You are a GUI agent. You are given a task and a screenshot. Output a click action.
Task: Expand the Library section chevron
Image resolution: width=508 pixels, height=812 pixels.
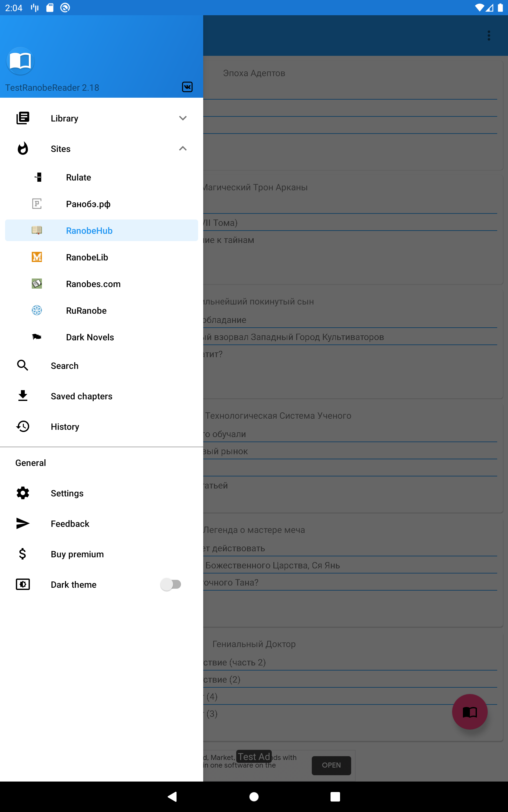tap(183, 118)
